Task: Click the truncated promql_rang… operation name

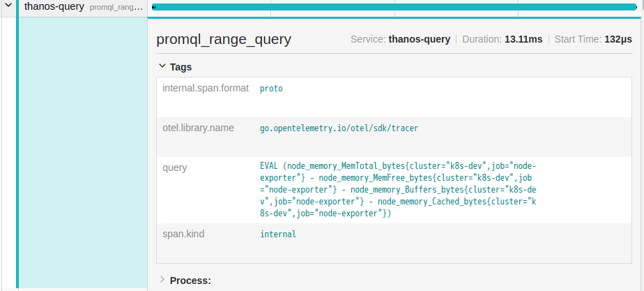Action: (x=116, y=7)
